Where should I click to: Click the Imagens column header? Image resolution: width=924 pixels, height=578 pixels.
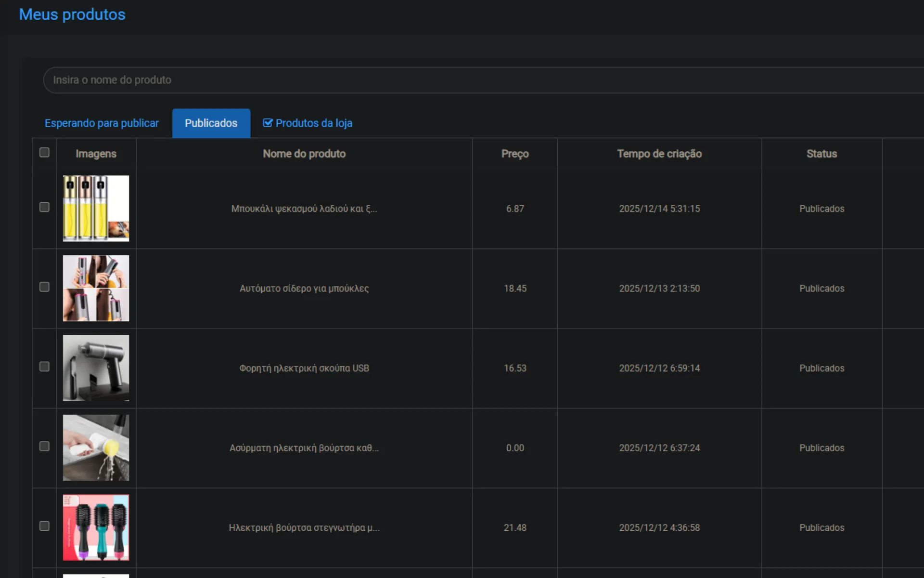tap(96, 154)
